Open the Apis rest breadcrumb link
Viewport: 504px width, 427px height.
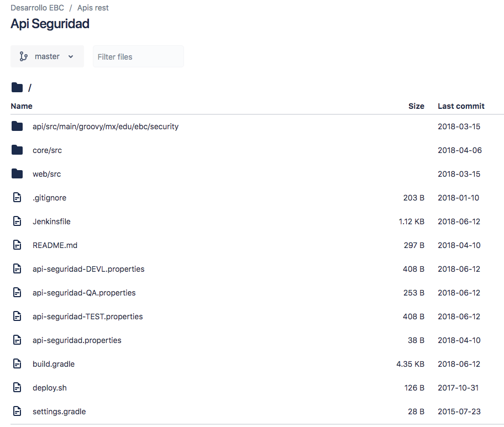(93, 8)
